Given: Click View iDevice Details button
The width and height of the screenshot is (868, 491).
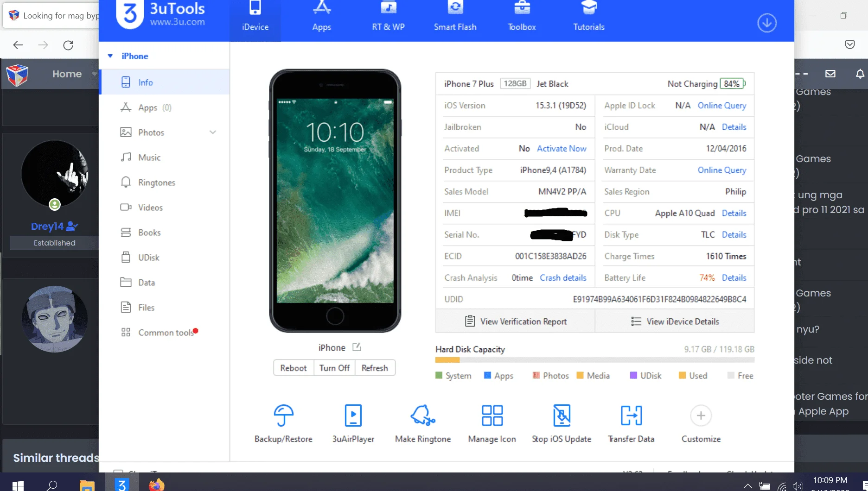Looking at the screenshot, I should pos(675,321).
